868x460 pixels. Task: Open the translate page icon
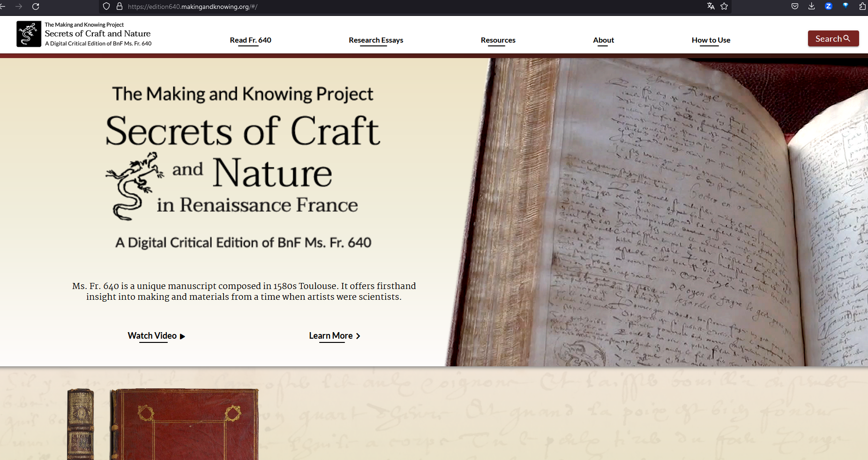pyautogui.click(x=711, y=6)
